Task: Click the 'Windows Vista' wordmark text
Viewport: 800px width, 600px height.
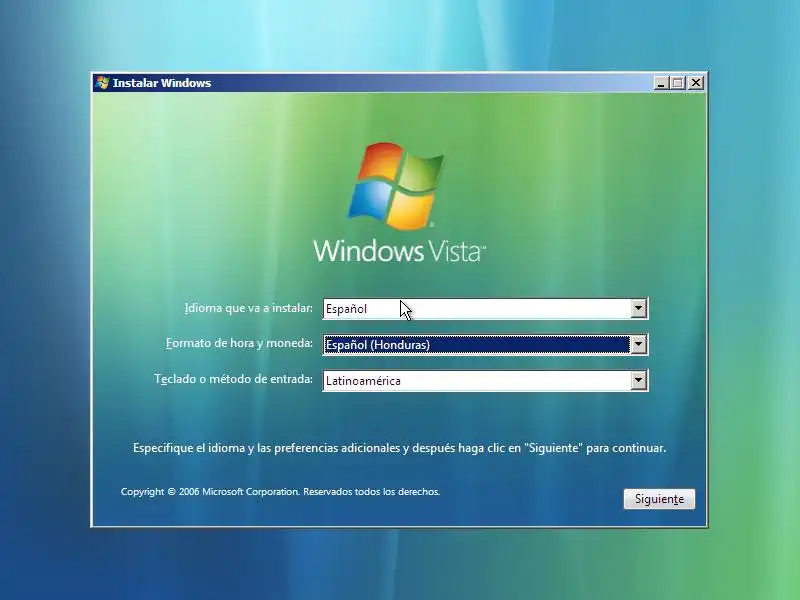Action: [399, 251]
